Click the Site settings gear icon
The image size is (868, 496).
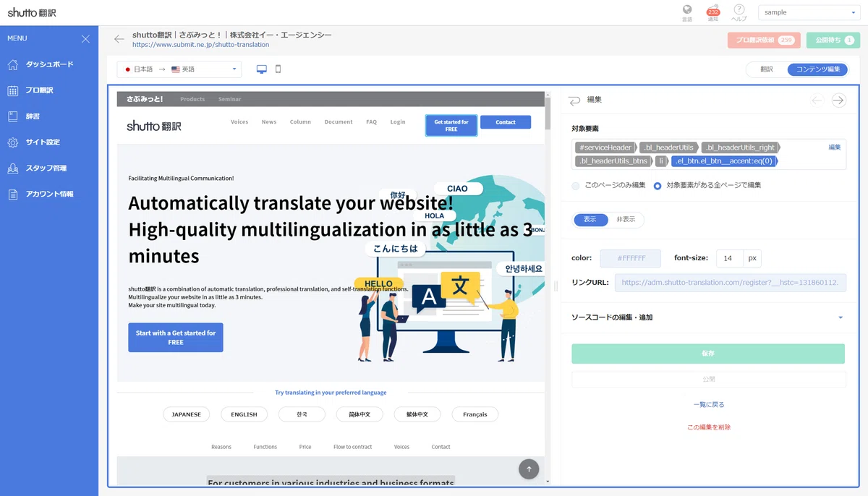[12, 142]
